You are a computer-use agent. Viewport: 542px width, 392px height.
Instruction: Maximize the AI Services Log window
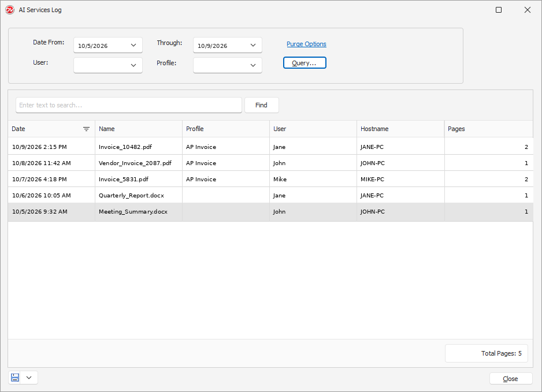click(499, 10)
